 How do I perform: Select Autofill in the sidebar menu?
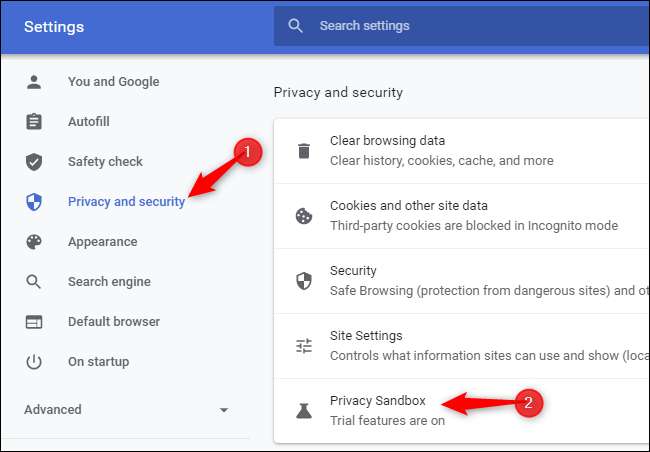pos(88,122)
